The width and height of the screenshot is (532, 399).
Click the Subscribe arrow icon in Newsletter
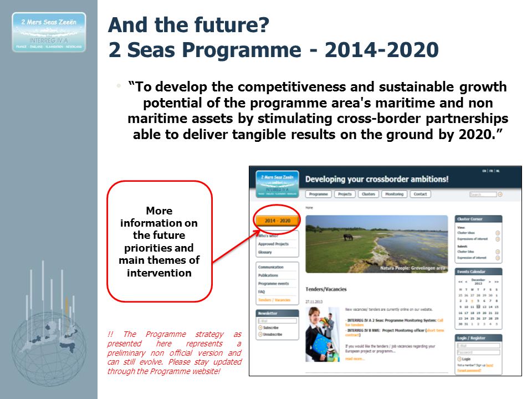[x=260, y=328]
